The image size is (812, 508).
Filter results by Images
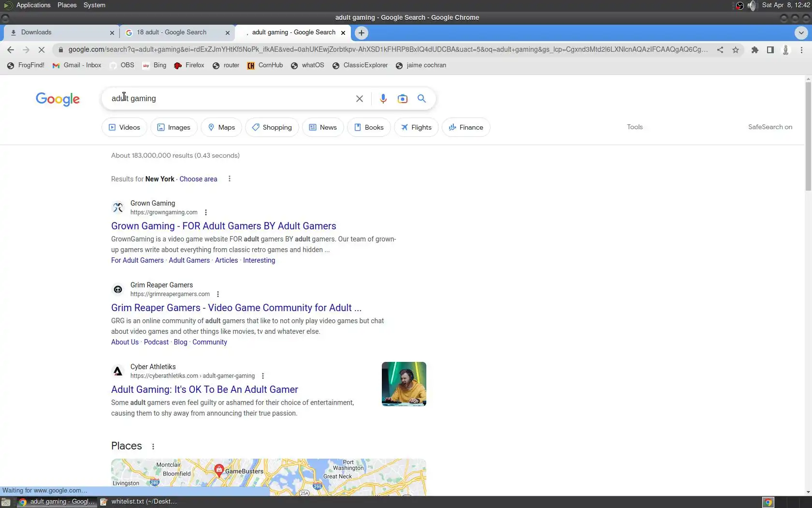(x=174, y=127)
